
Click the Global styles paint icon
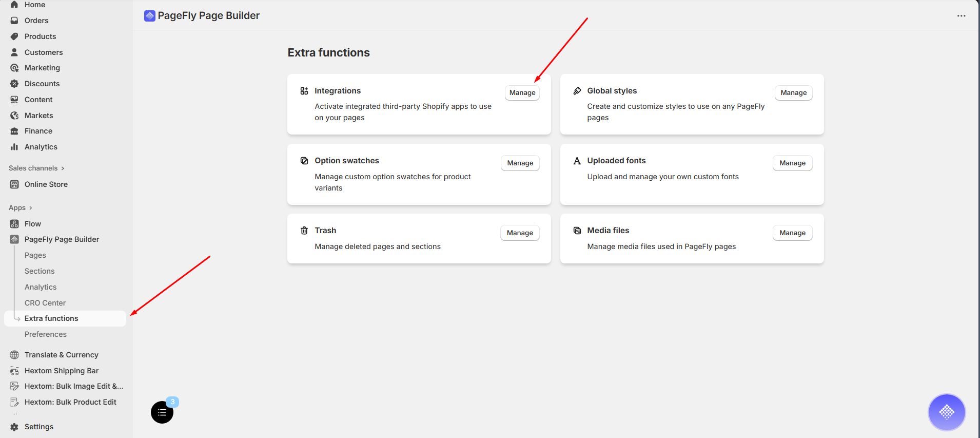[577, 91]
